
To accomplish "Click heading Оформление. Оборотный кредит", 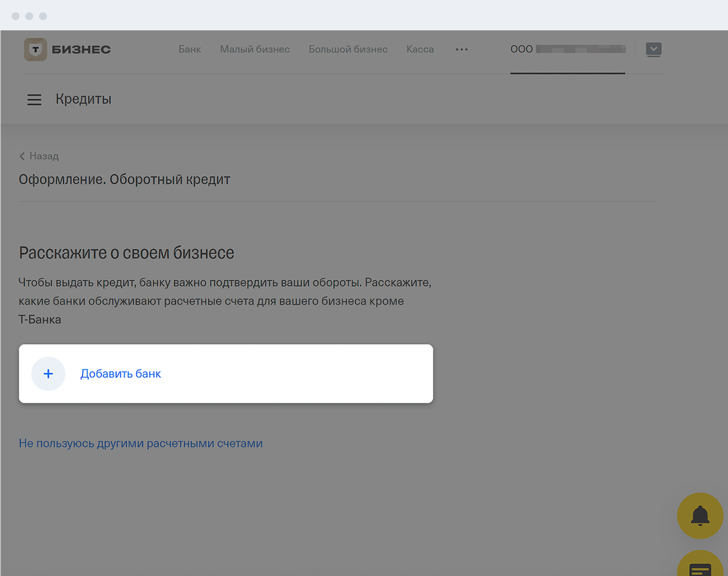I will [125, 180].
